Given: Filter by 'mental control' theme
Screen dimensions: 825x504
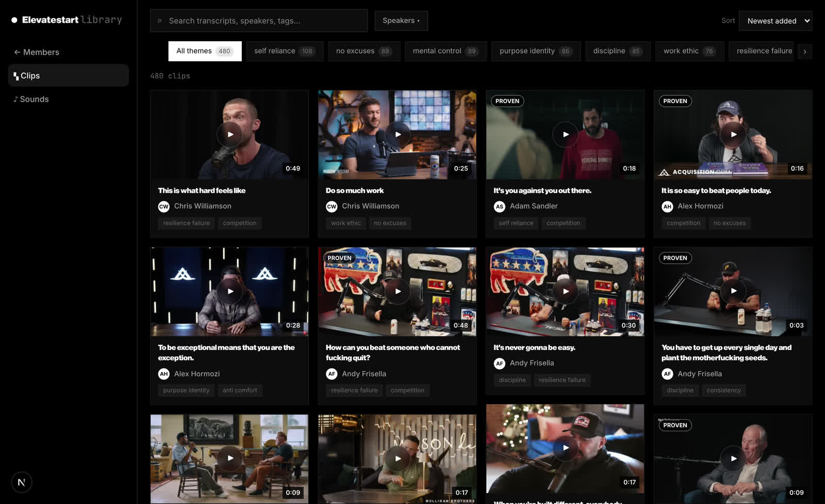Looking at the screenshot, I should pos(446,51).
